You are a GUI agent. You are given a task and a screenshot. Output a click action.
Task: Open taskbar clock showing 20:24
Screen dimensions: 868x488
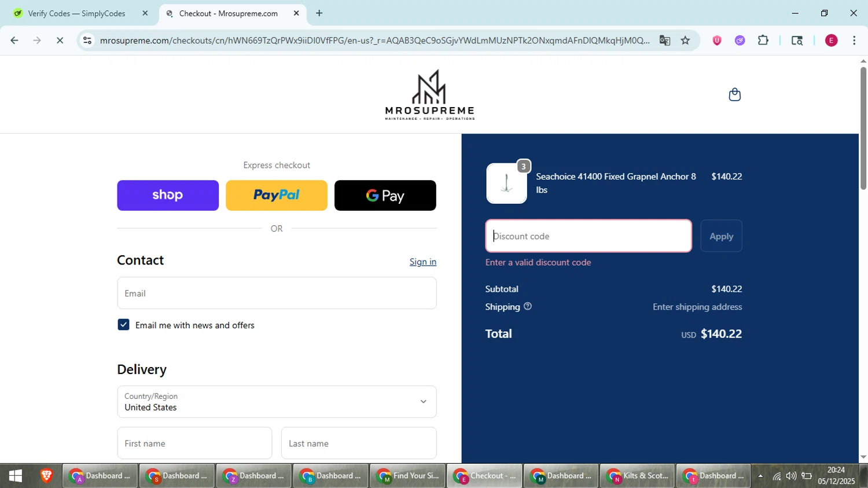click(x=836, y=476)
